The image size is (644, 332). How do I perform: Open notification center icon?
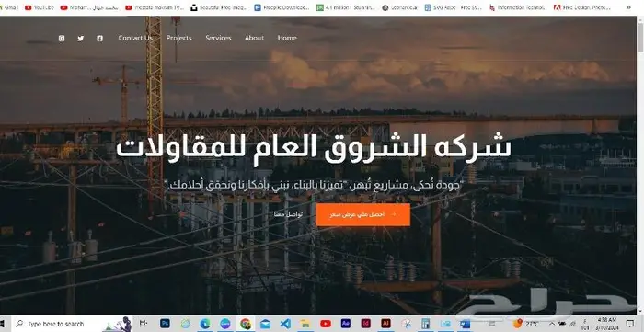630,324
